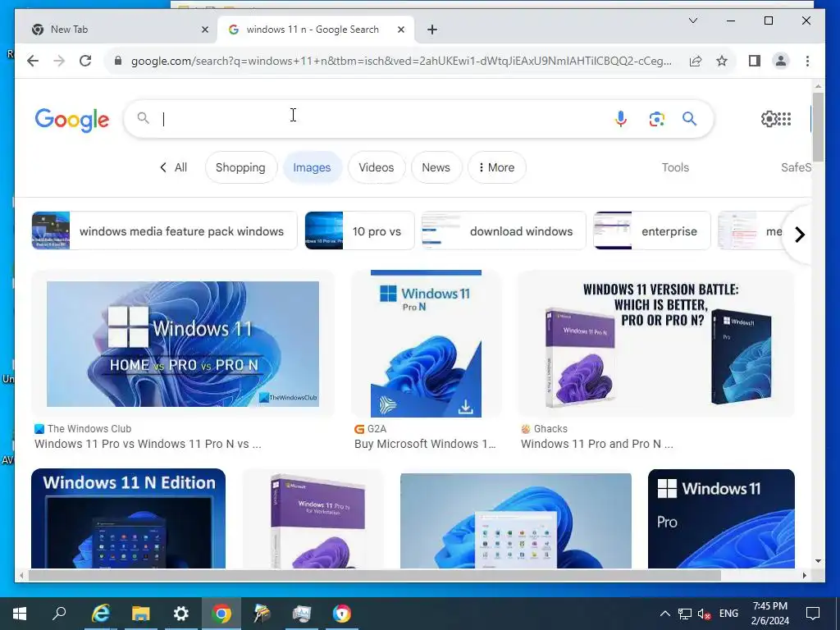Open the notification center icon

pyautogui.click(x=813, y=614)
